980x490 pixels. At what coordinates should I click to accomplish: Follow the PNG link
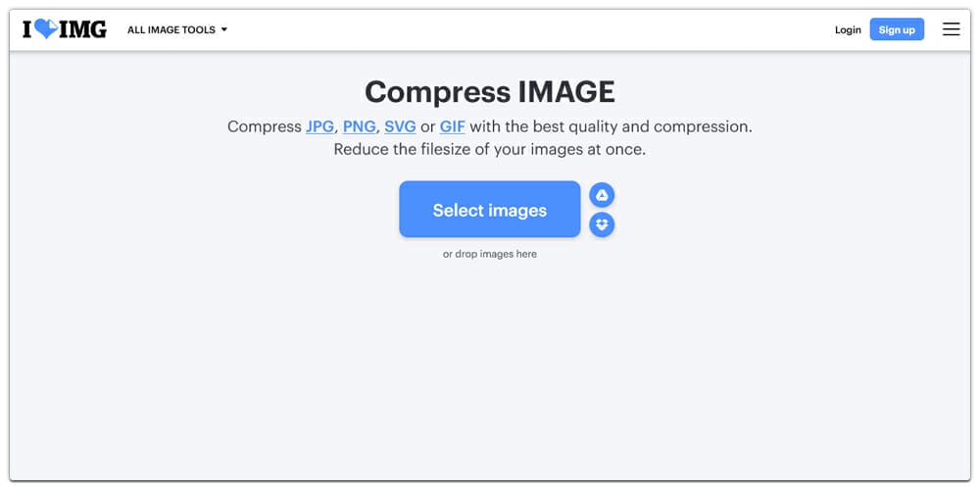(x=360, y=126)
